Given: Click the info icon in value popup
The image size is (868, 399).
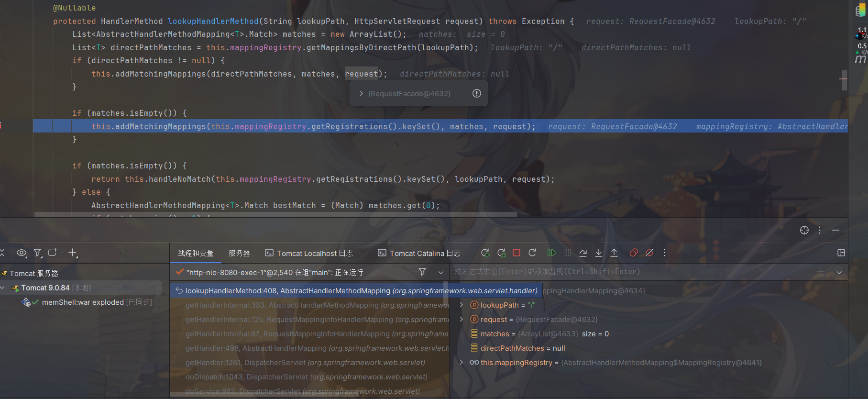Looking at the screenshot, I should point(477,93).
